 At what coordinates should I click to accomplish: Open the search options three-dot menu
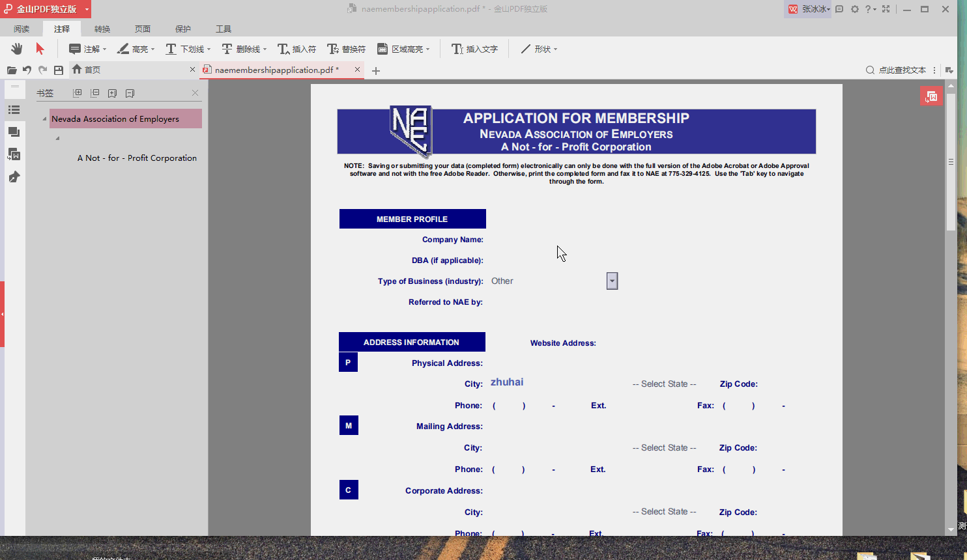934,70
